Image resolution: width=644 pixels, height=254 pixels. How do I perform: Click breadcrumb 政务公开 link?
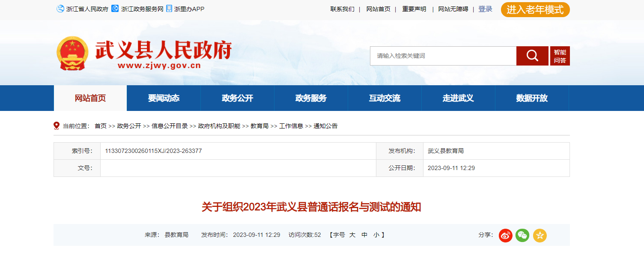pyautogui.click(x=129, y=126)
